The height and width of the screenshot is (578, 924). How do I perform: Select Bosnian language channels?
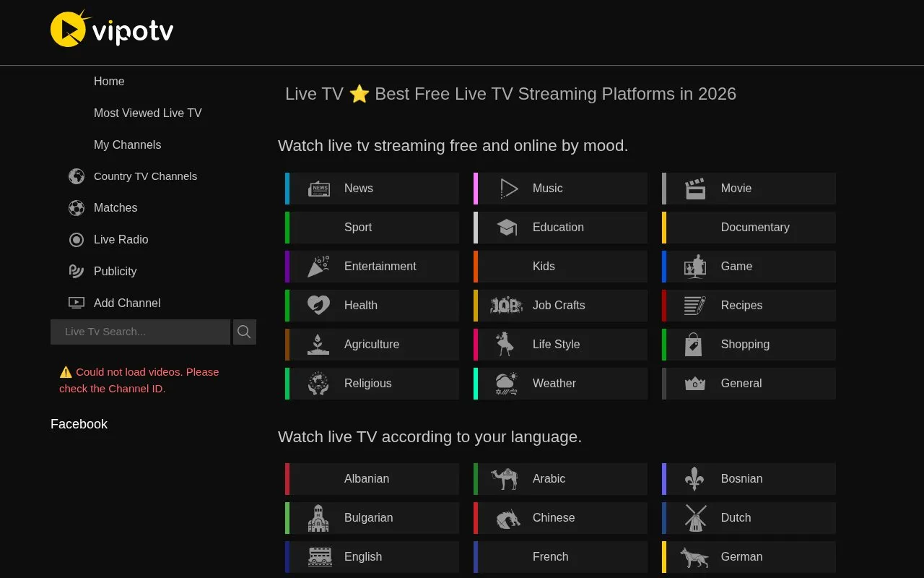click(x=749, y=479)
